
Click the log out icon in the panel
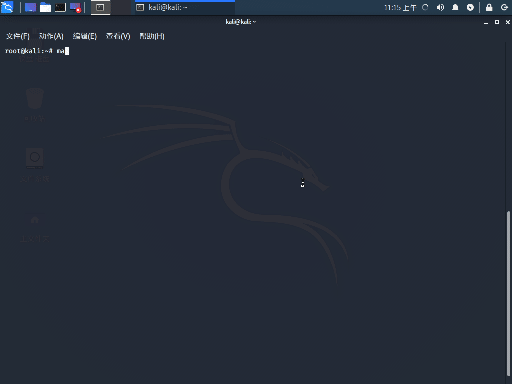pyautogui.click(x=504, y=7)
